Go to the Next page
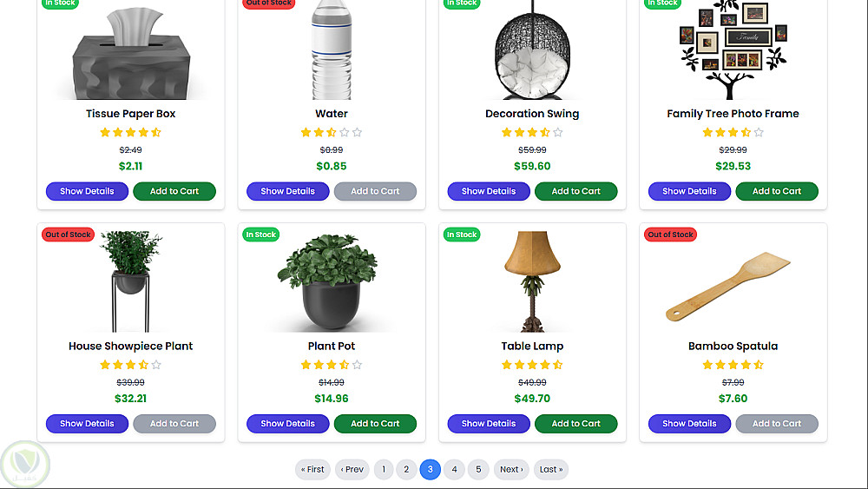 (511, 470)
